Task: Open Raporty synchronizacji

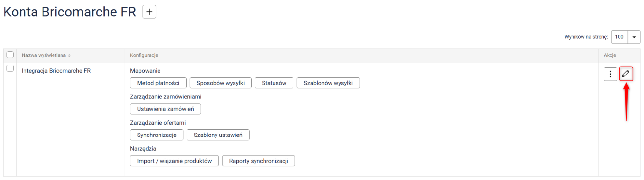Action: [x=258, y=161]
